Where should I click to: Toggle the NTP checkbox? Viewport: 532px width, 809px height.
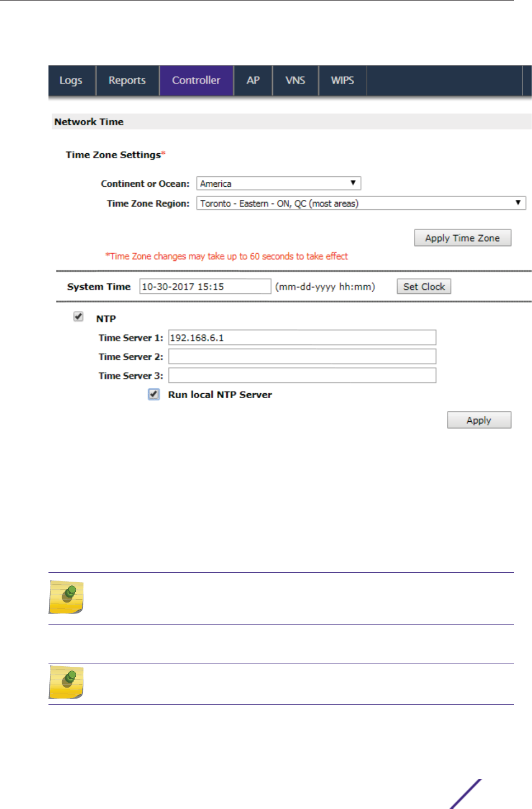(x=79, y=316)
